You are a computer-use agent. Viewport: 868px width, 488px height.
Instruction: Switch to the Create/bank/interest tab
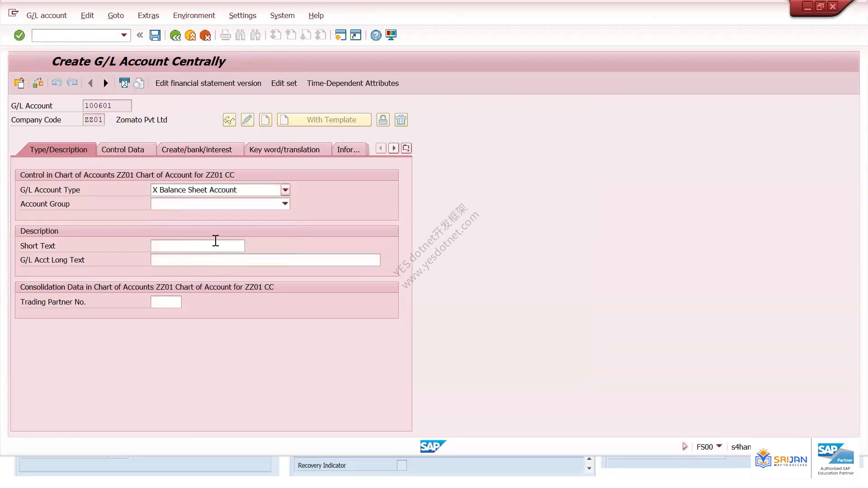[197, 150]
